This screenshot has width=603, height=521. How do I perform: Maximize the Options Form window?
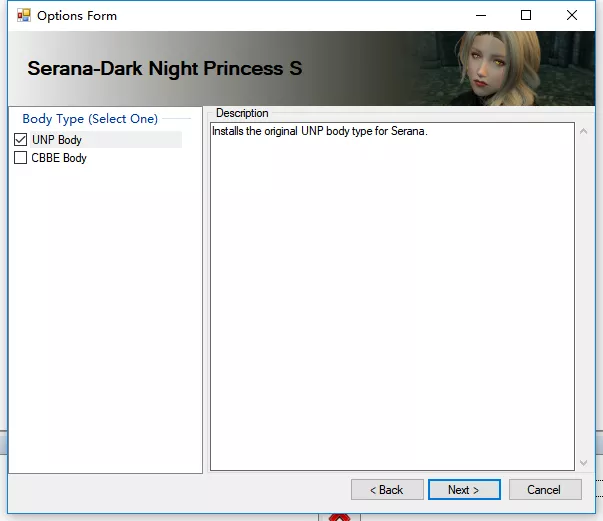click(526, 15)
